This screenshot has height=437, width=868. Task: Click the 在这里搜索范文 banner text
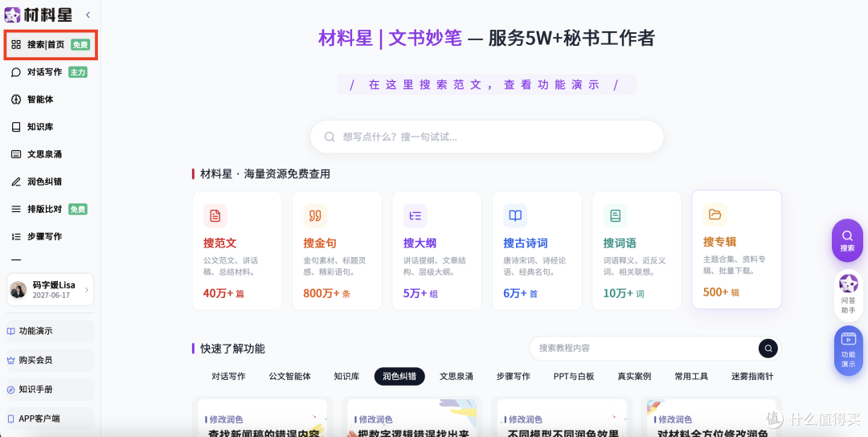(486, 84)
